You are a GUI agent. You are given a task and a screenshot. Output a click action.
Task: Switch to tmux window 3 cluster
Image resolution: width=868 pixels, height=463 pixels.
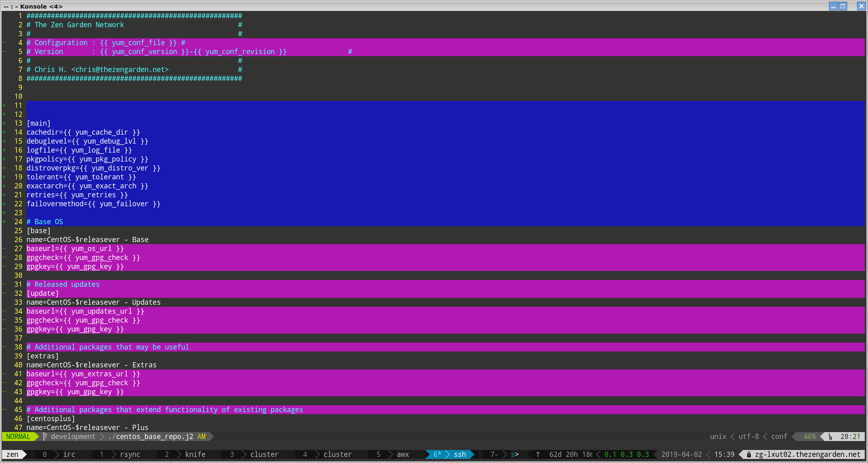[x=254, y=454]
